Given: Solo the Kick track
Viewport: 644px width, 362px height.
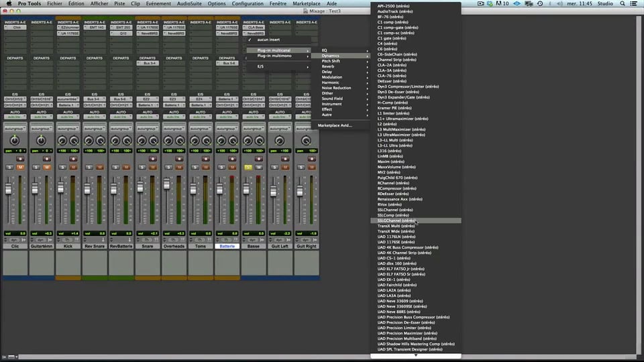Looking at the screenshot, I should 62,167.
